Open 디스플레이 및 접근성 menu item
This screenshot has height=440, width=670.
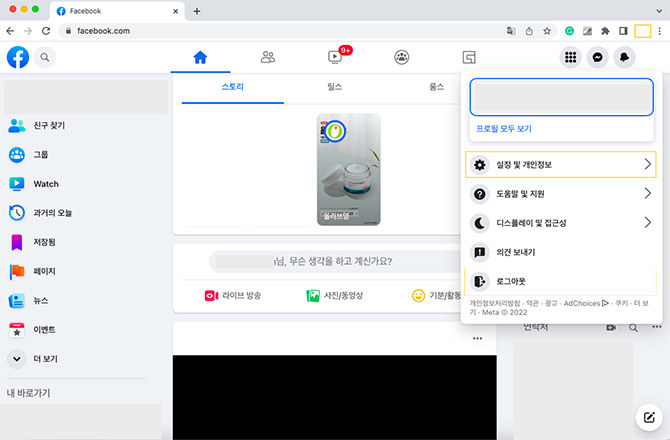[x=560, y=223]
